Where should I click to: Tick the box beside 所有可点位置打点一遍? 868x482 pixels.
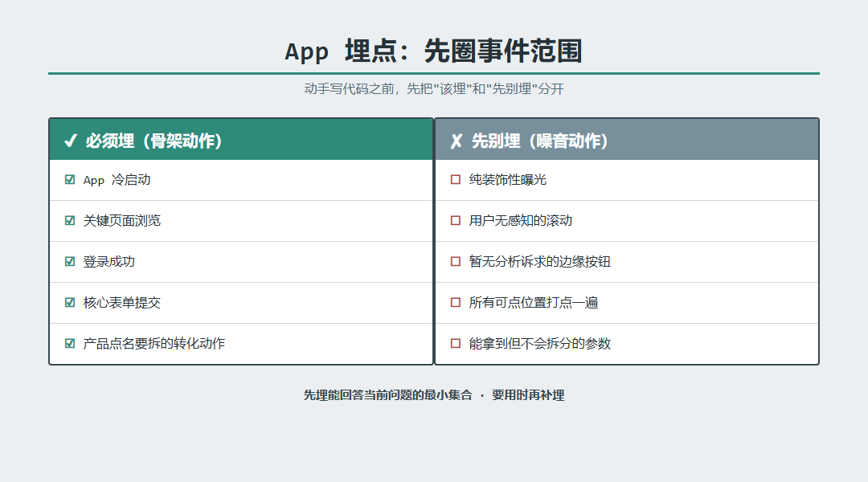pyautogui.click(x=456, y=302)
